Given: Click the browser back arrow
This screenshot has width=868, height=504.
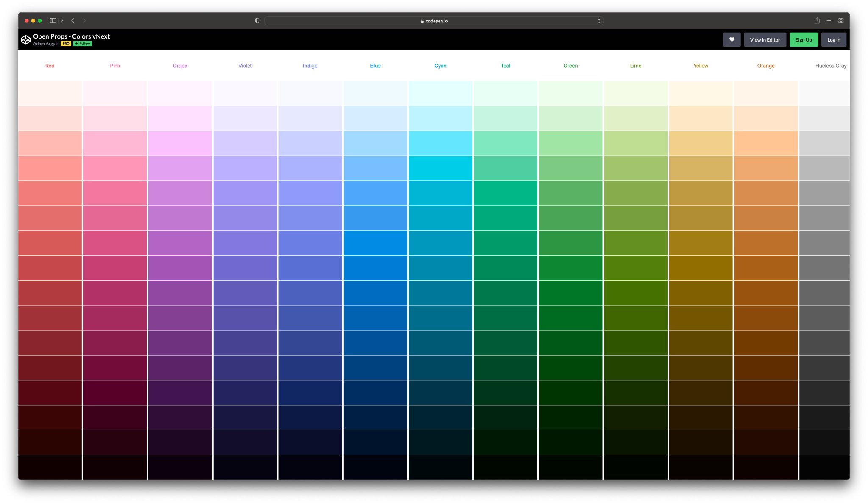Looking at the screenshot, I should coord(73,21).
